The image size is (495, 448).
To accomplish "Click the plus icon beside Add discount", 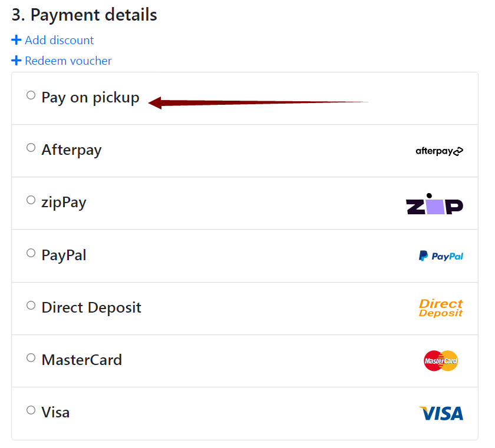I will pos(16,40).
